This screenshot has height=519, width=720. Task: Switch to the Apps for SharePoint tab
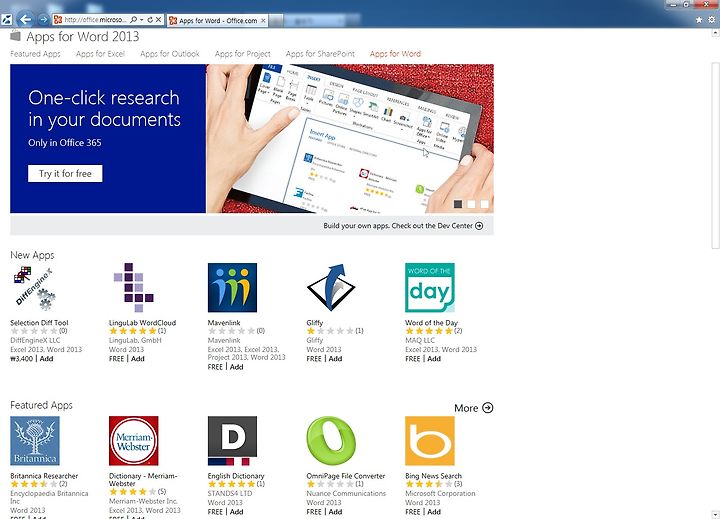click(320, 54)
